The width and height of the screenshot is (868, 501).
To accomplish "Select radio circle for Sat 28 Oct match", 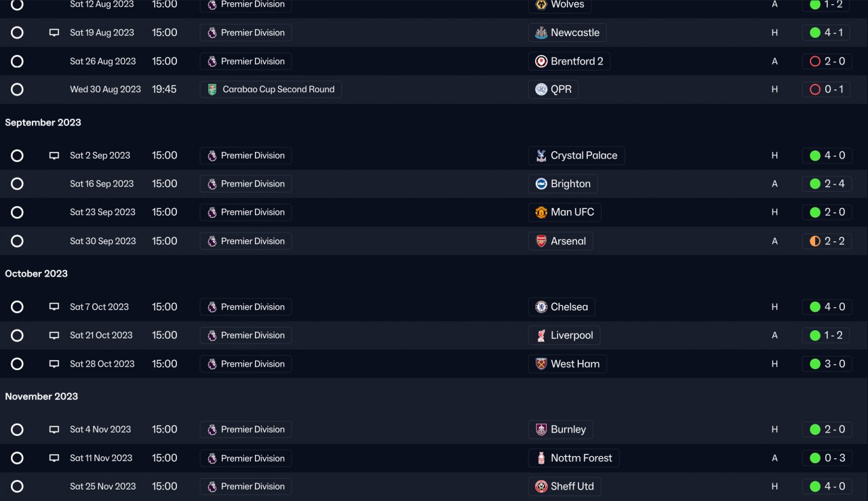I will point(17,364).
